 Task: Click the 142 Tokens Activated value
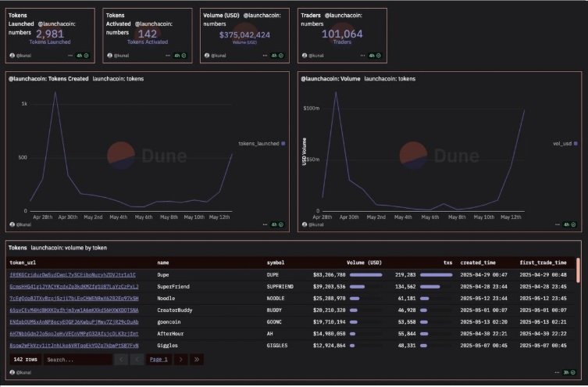coord(148,34)
